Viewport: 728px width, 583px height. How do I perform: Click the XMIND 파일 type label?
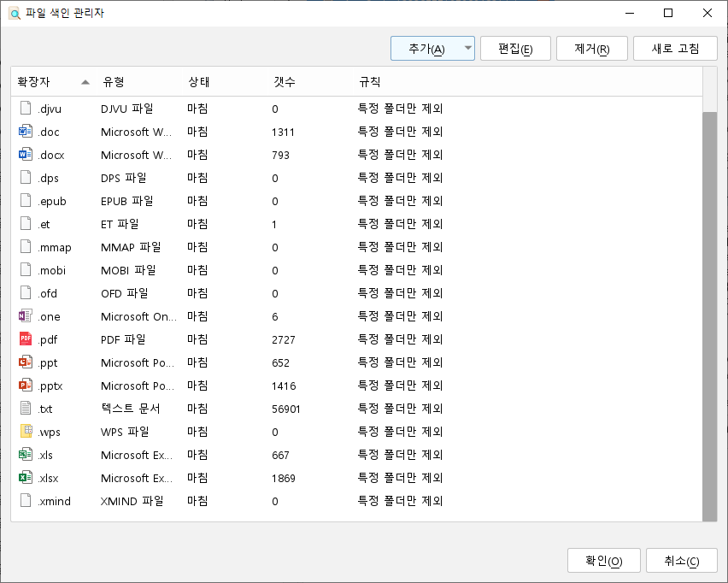coord(132,501)
